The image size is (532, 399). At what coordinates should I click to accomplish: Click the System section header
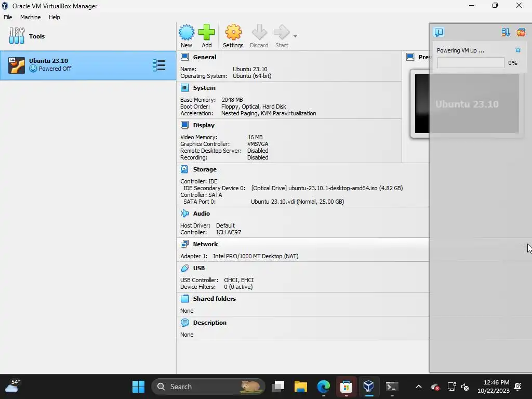(x=204, y=88)
